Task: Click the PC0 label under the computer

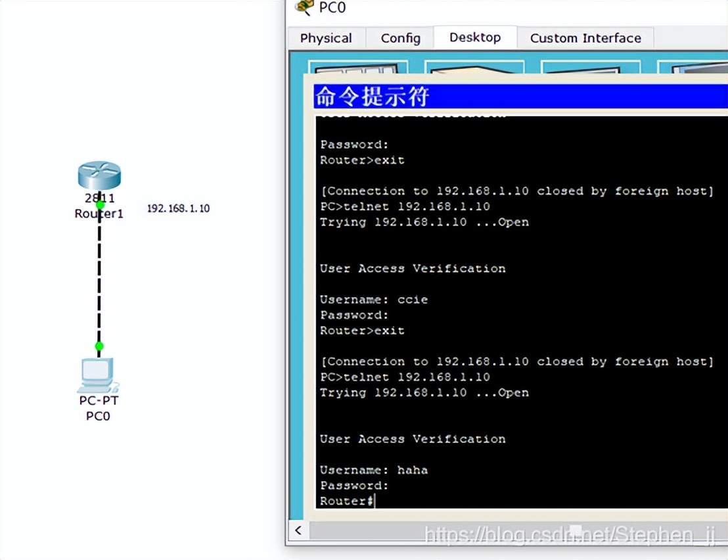Action: click(98, 416)
